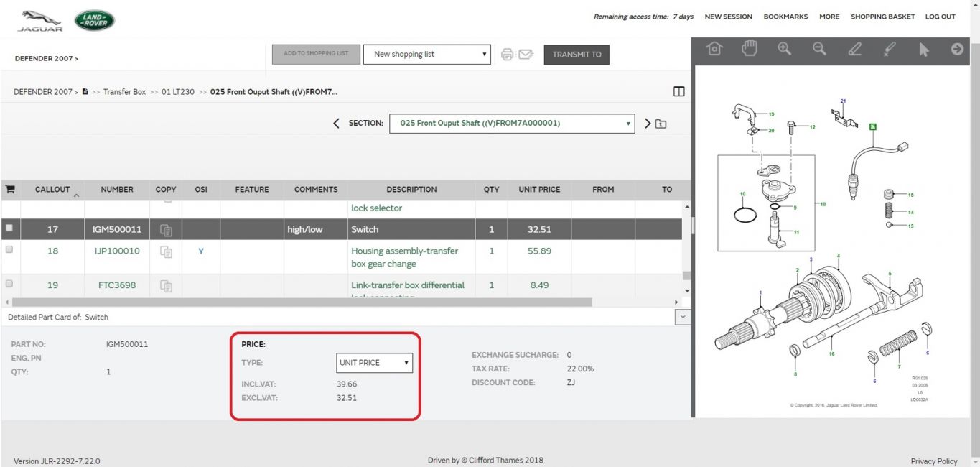Open the Section dropdown selector
Image resolution: width=980 pixels, height=467 pixels.
pyautogui.click(x=512, y=124)
